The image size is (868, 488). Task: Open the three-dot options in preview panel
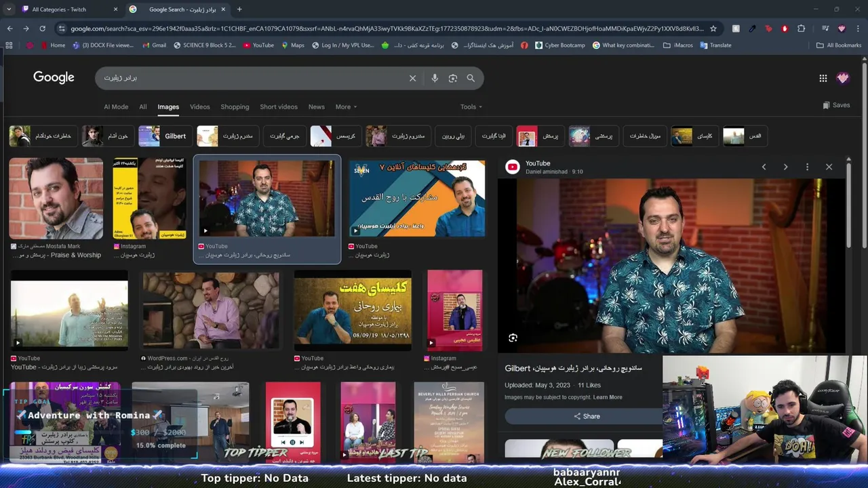click(x=807, y=167)
